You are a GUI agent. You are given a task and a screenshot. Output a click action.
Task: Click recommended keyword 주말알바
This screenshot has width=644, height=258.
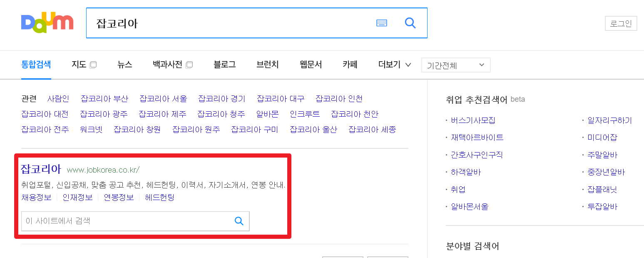pos(602,155)
